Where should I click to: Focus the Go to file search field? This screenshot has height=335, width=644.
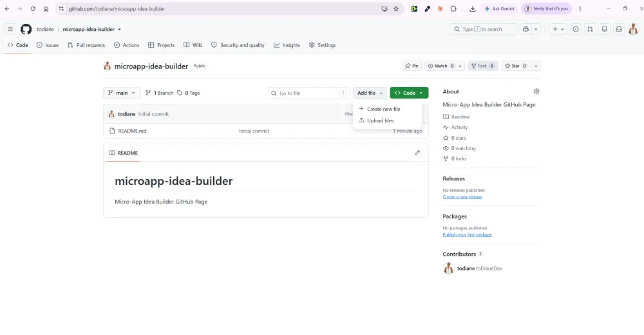pyautogui.click(x=309, y=93)
